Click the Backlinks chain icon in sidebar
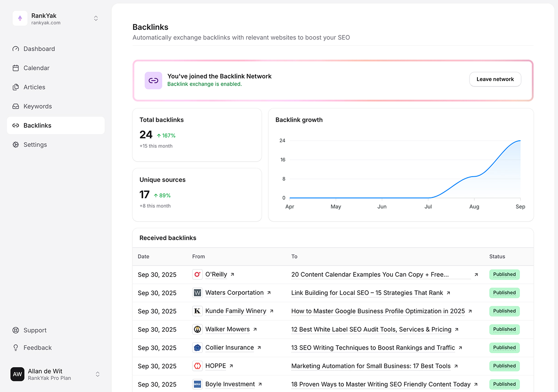558x392 pixels. [16, 126]
